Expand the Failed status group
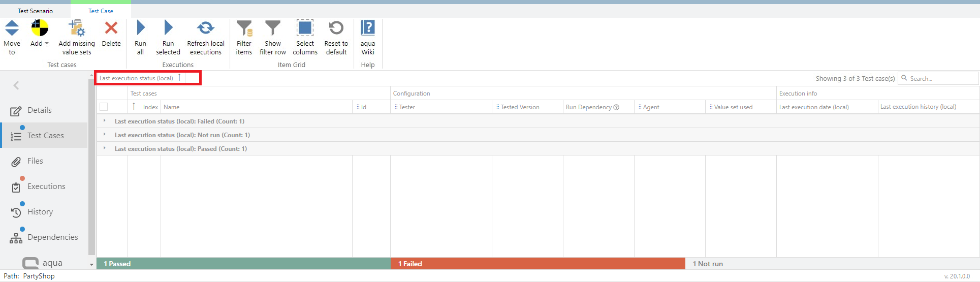This screenshot has height=282, width=980. [104, 121]
